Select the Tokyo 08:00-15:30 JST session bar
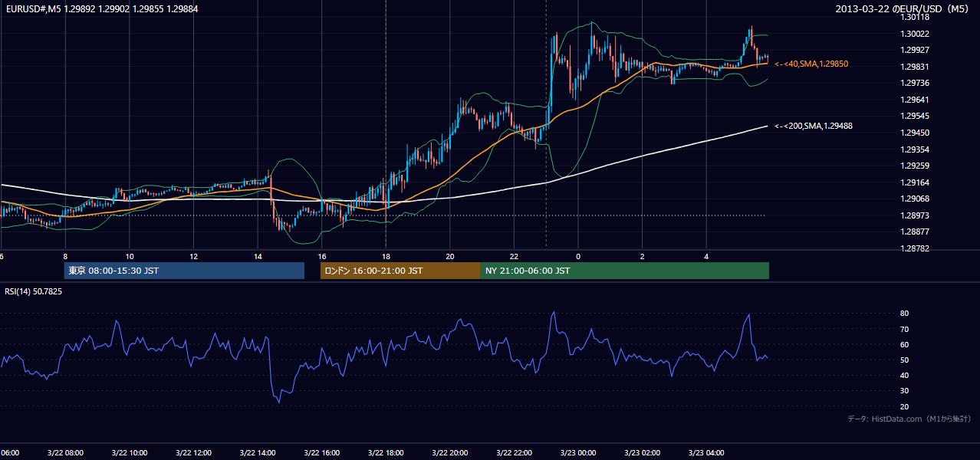 tap(184, 271)
